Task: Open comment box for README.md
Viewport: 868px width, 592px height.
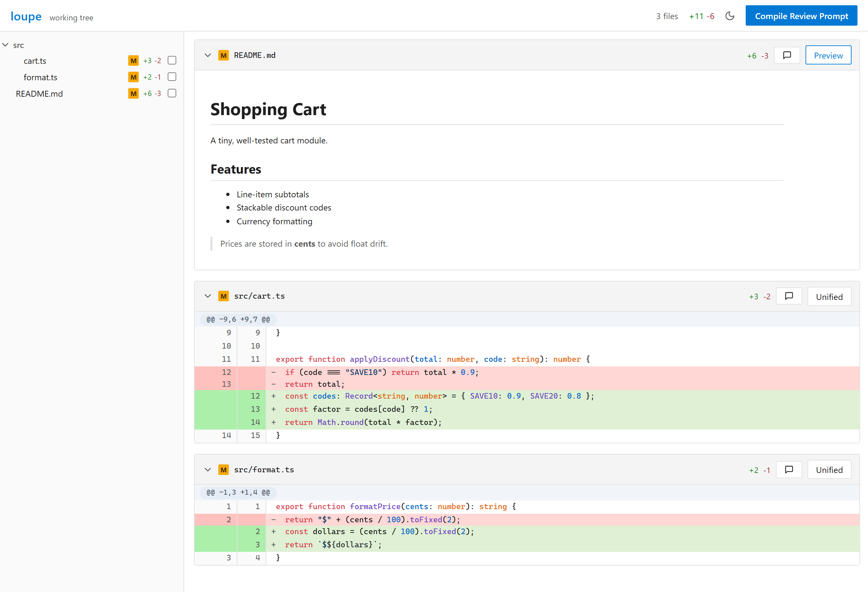Action: pos(787,55)
